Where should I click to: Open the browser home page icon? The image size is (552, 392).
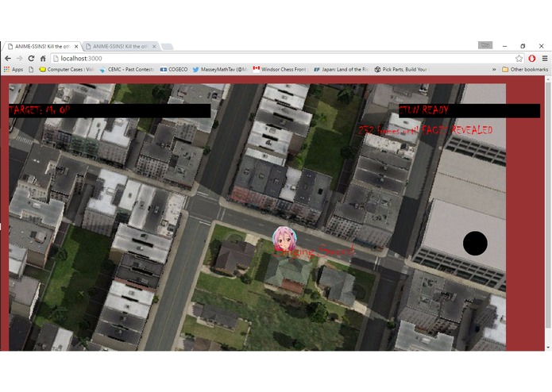(43, 59)
